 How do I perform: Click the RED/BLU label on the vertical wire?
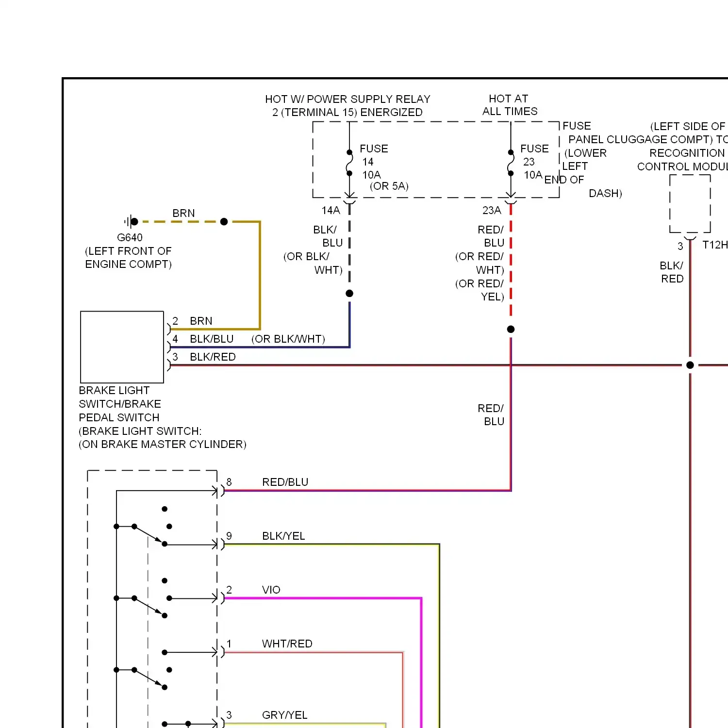(x=491, y=415)
